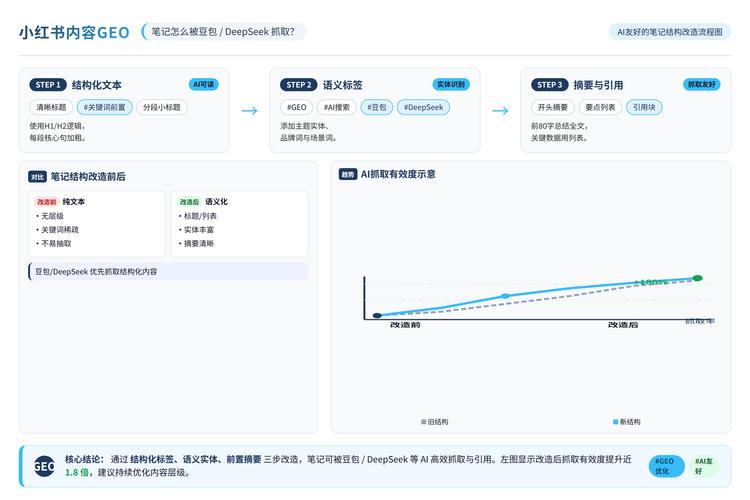Click the 清晰标题 tag
This screenshot has width=750, height=500.
point(51,107)
